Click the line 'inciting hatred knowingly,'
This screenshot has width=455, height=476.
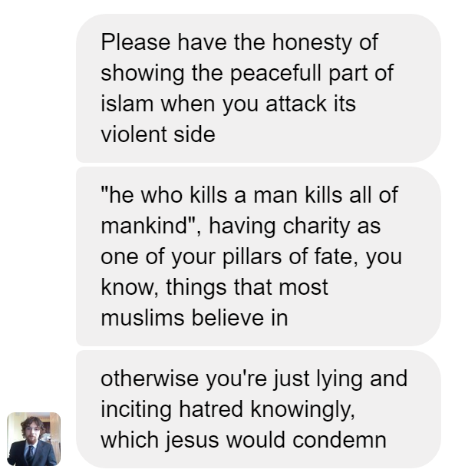point(228,409)
